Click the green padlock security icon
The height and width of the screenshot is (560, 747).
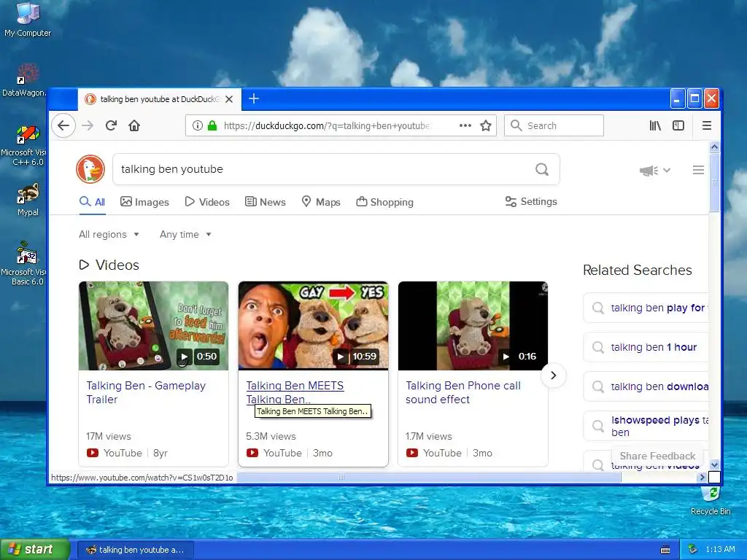[212, 125]
